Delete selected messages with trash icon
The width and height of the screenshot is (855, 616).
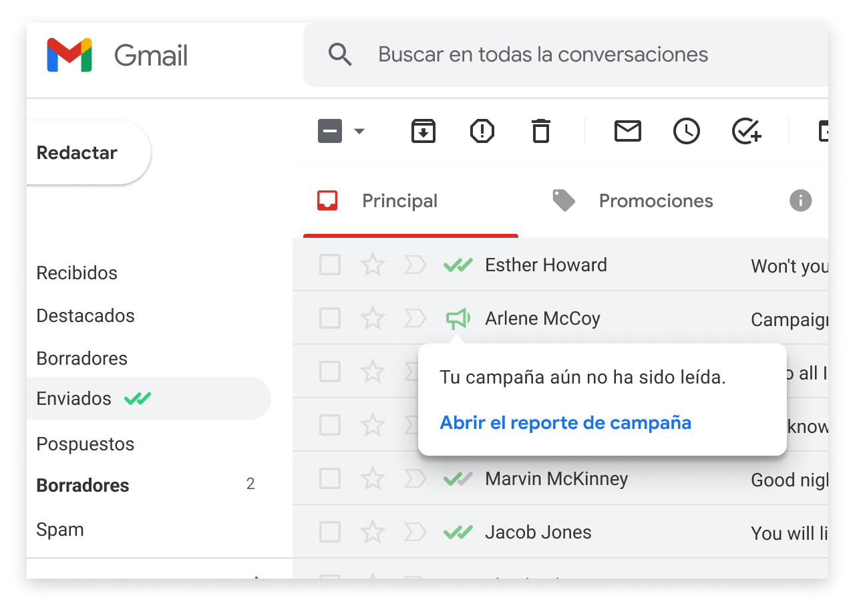(x=540, y=131)
